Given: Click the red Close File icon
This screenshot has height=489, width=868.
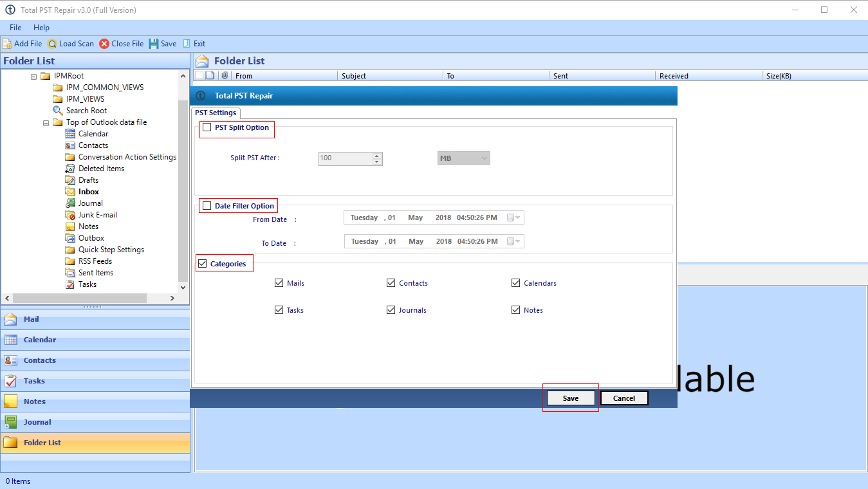Looking at the screenshot, I should coord(104,44).
